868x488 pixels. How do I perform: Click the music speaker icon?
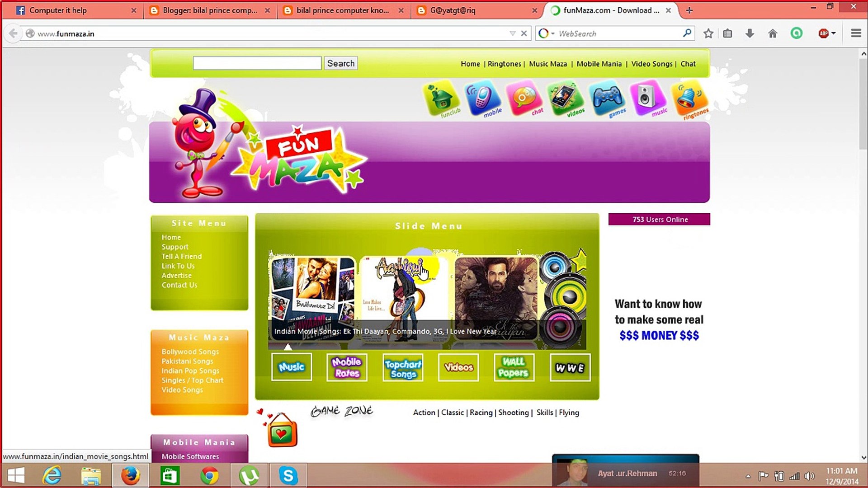tap(647, 96)
